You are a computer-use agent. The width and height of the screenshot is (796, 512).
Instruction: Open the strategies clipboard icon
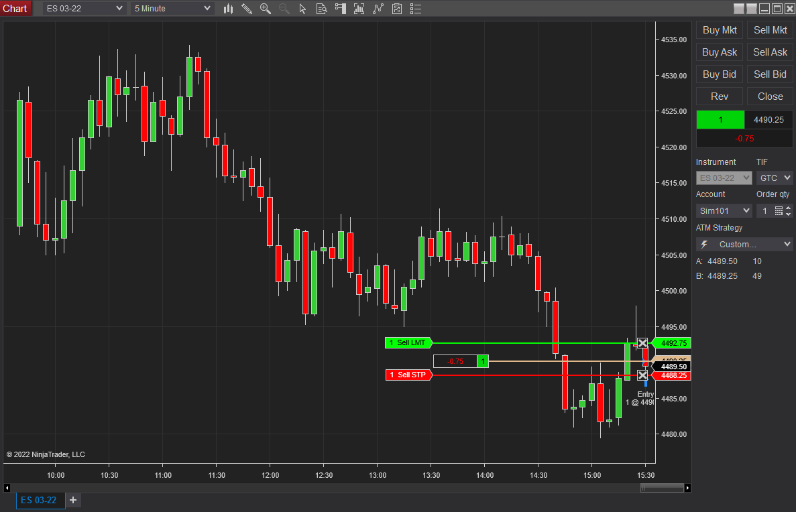(x=397, y=9)
